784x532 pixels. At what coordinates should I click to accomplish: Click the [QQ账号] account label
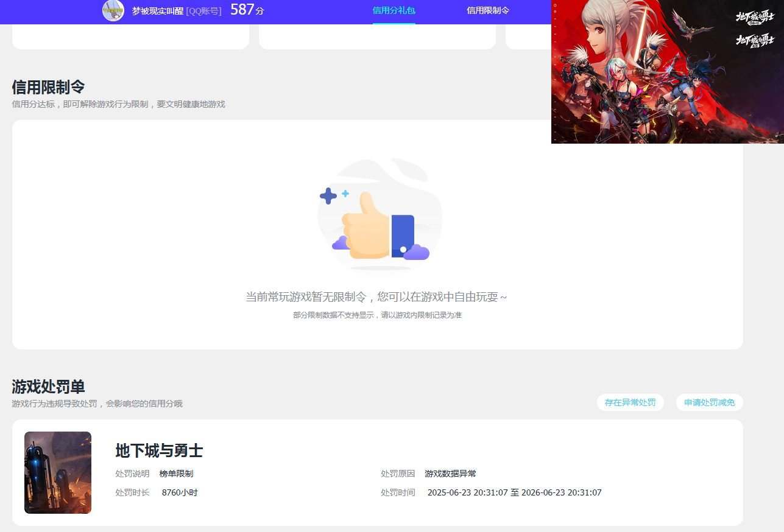coord(203,11)
